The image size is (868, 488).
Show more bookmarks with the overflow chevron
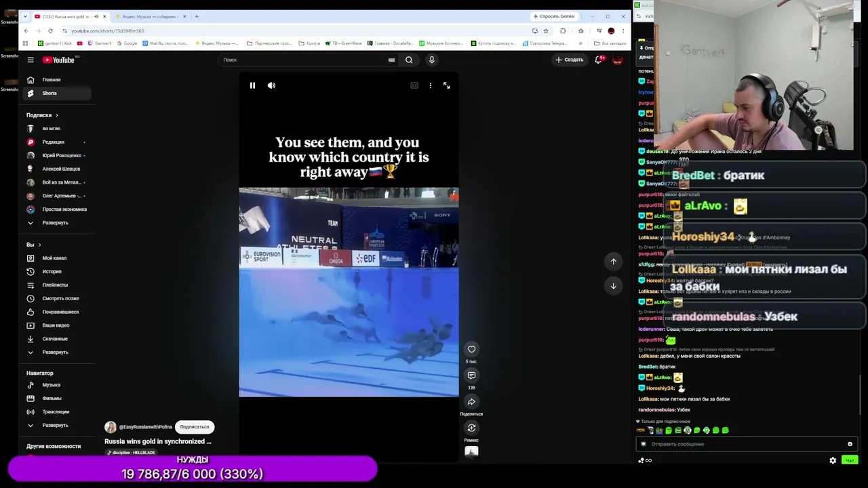click(x=580, y=43)
